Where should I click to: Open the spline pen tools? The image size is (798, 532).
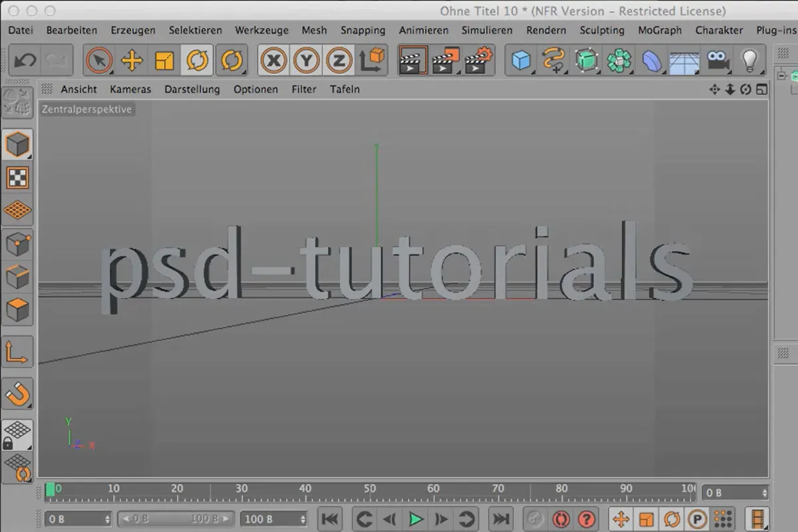[553, 61]
